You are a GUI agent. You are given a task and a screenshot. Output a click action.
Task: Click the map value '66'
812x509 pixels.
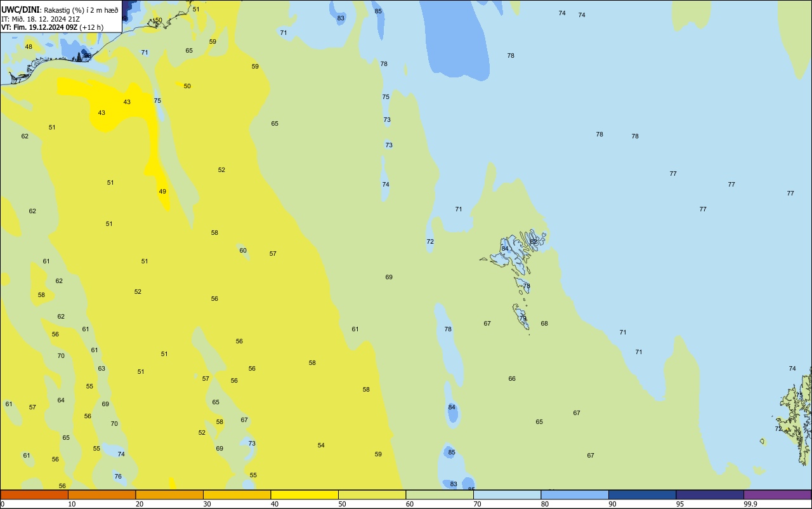[512, 379]
